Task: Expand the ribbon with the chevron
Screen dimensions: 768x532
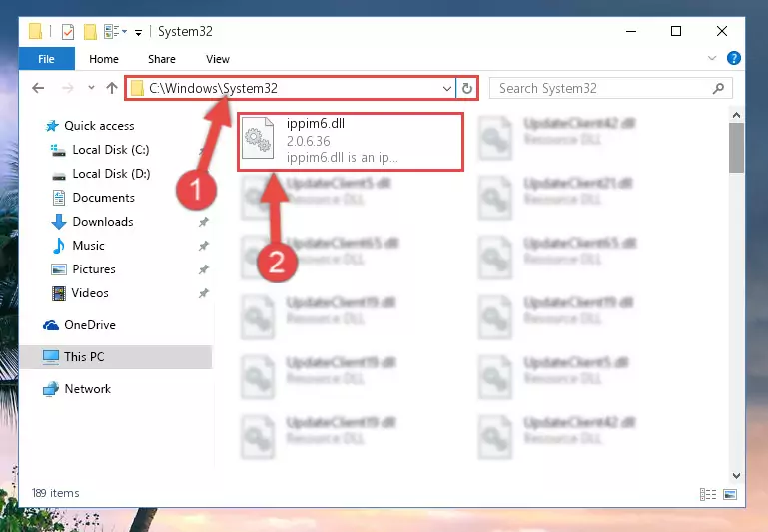Action: (x=712, y=58)
